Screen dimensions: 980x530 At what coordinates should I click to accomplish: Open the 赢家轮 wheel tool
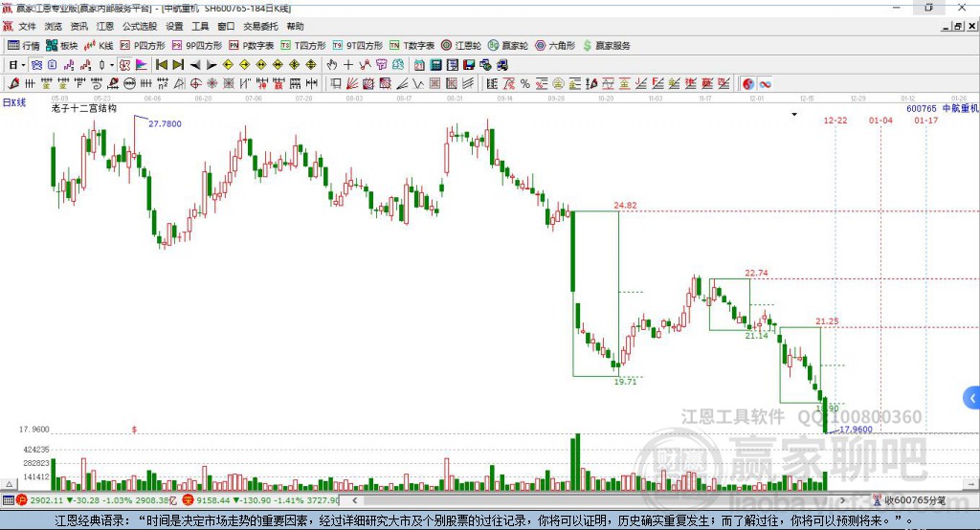pyautogui.click(x=508, y=46)
